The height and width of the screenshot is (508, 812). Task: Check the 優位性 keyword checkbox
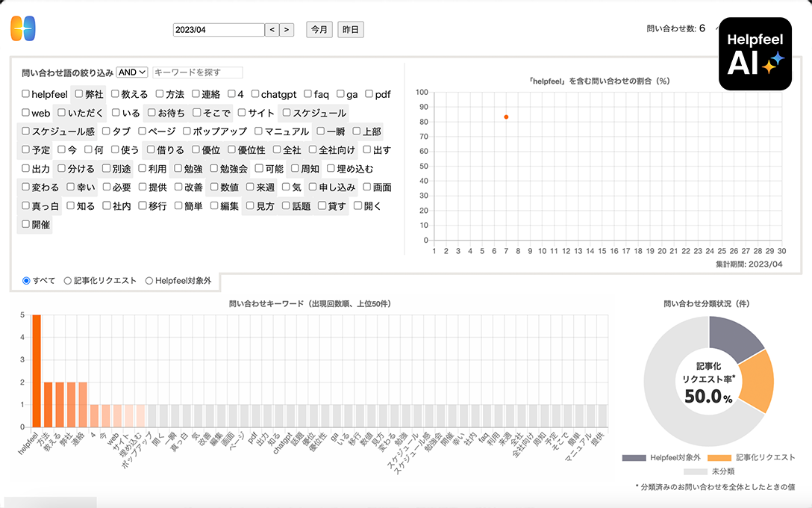click(x=231, y=150)
